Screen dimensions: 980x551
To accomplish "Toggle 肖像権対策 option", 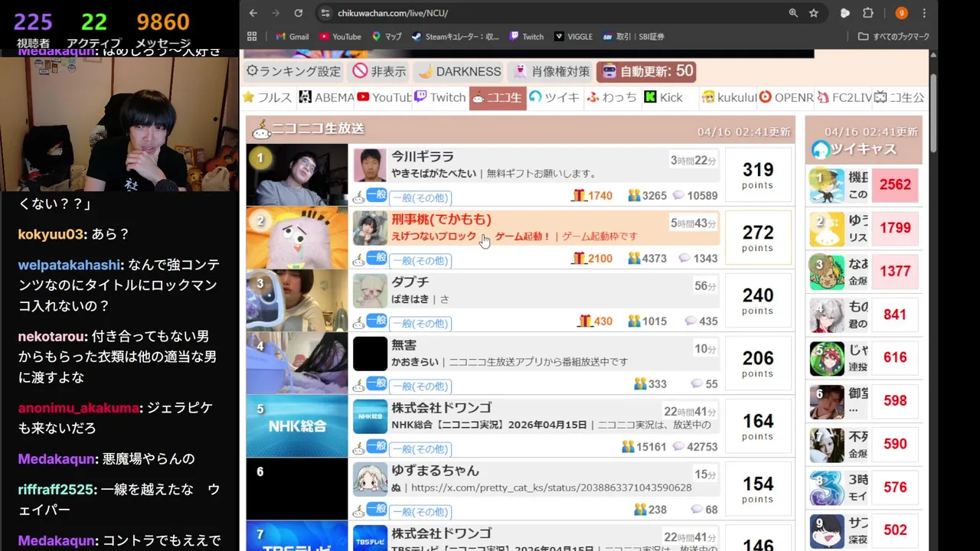I will (x=550, y=71).
